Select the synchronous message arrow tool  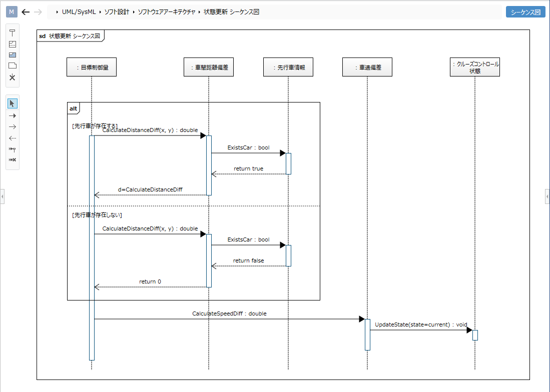click(x=13, y=115)
